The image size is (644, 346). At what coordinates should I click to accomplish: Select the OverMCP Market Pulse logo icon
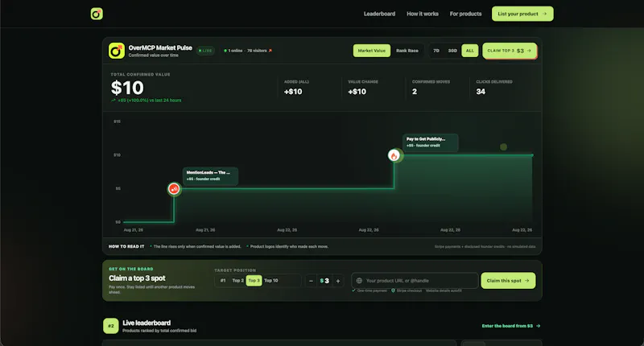pos(116,51)
